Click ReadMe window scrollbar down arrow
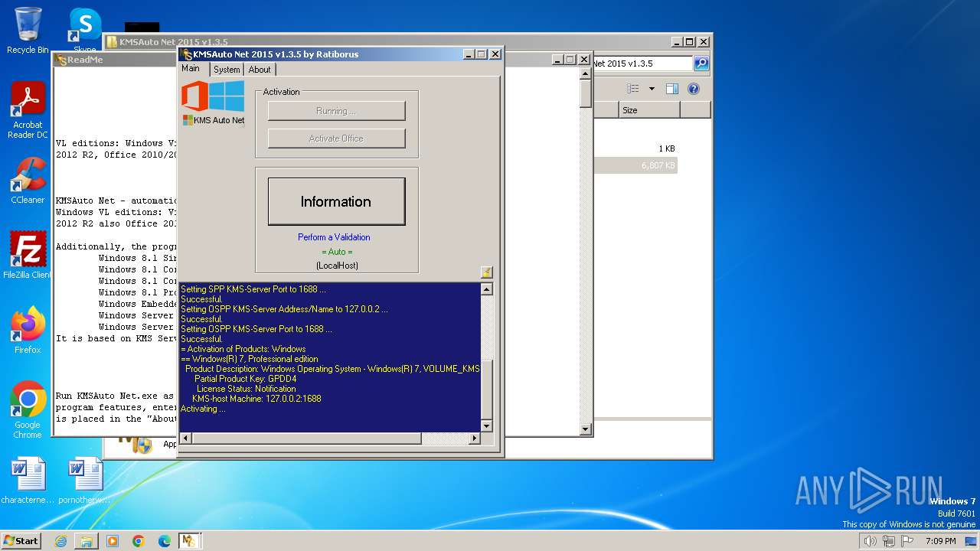This screenshot has height=551, width=980. point(586,429)
